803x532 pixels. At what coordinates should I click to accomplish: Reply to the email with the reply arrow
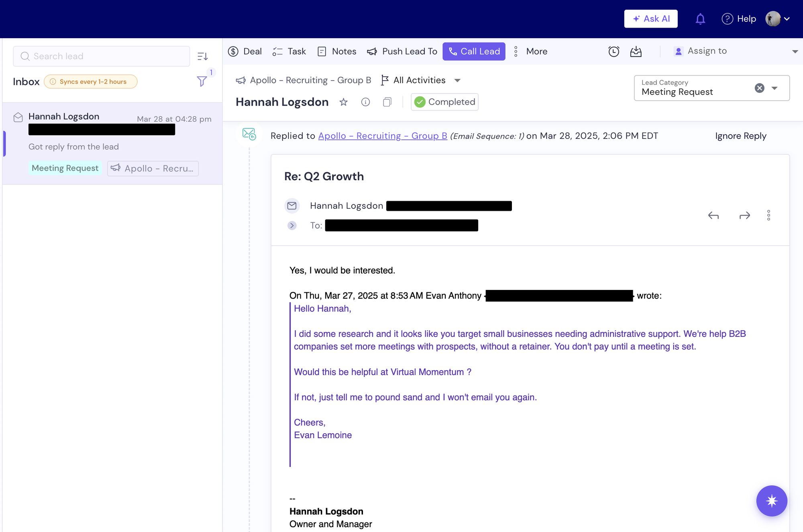[x=713, y=216]
